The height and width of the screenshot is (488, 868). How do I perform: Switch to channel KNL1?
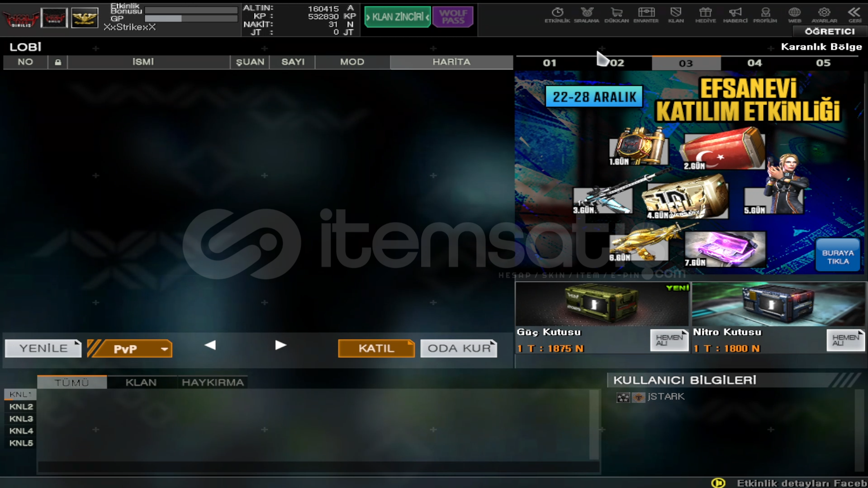[x=20, y=394]
